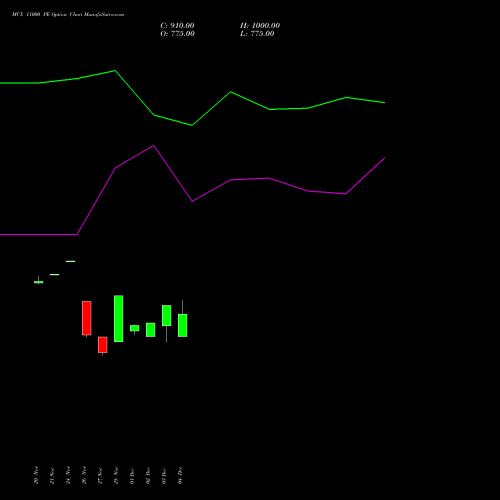Image resolution: width=500 pixels, height=500 pixels.
Task: Click the green candle above 02 Dec
Action: tap(151, 330)
